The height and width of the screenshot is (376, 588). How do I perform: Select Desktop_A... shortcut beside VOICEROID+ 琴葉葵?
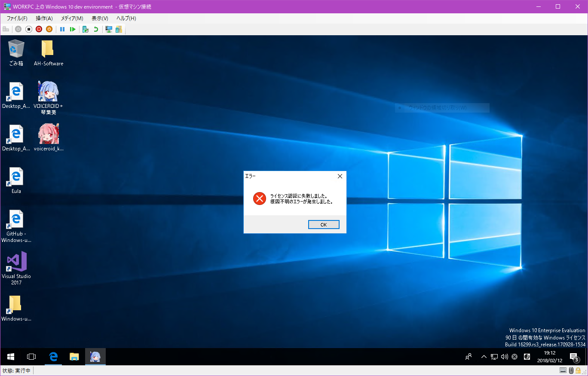point(16,95)
